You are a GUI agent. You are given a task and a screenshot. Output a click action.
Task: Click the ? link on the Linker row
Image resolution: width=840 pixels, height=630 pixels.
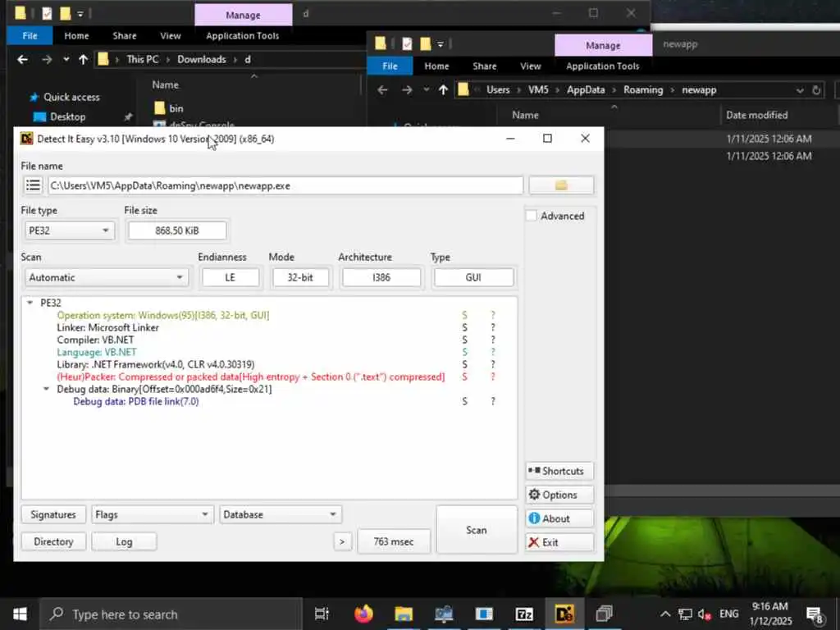493,327
